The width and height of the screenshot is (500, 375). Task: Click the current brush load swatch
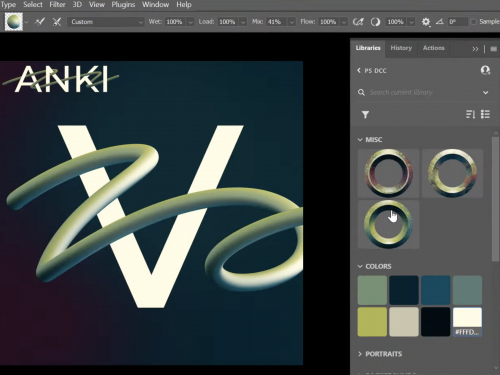14,22
